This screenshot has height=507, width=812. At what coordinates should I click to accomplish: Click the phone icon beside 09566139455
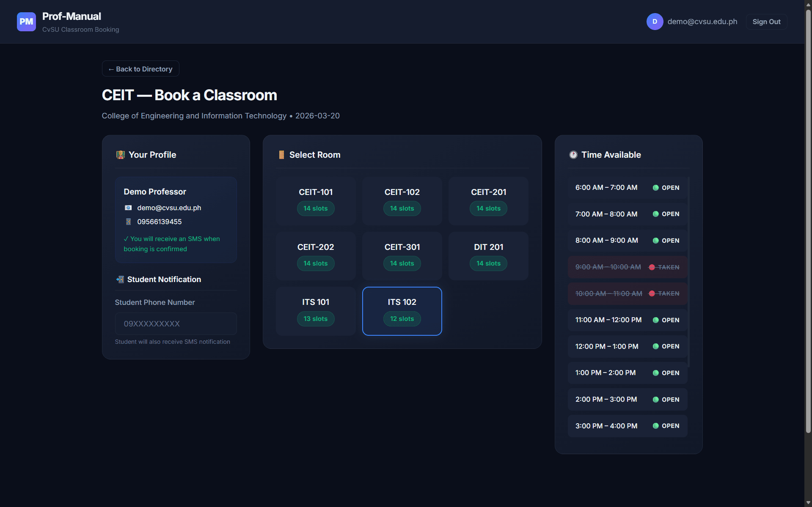tap(128, 222)
